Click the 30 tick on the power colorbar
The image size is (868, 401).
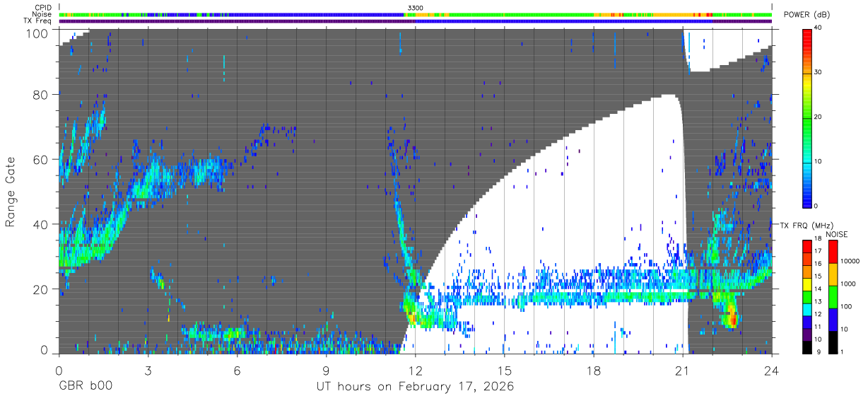819,73
